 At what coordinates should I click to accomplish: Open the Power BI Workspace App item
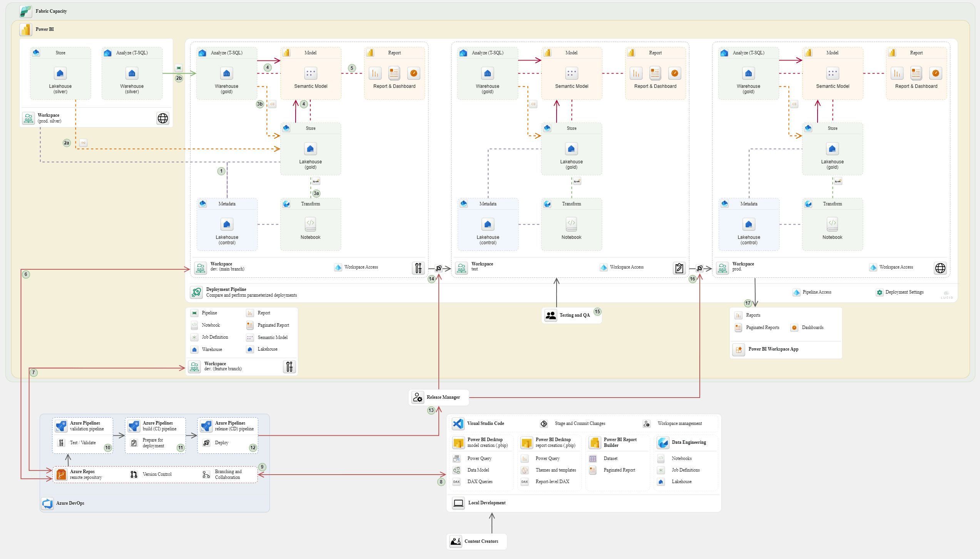click(x=738, y=349)
